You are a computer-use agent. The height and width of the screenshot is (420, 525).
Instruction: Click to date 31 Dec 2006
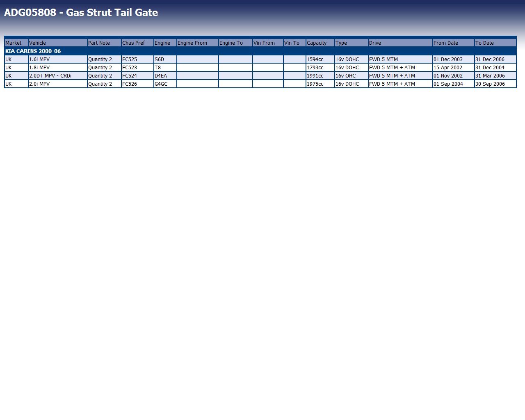pyautogui.click(x=495, y=59)
